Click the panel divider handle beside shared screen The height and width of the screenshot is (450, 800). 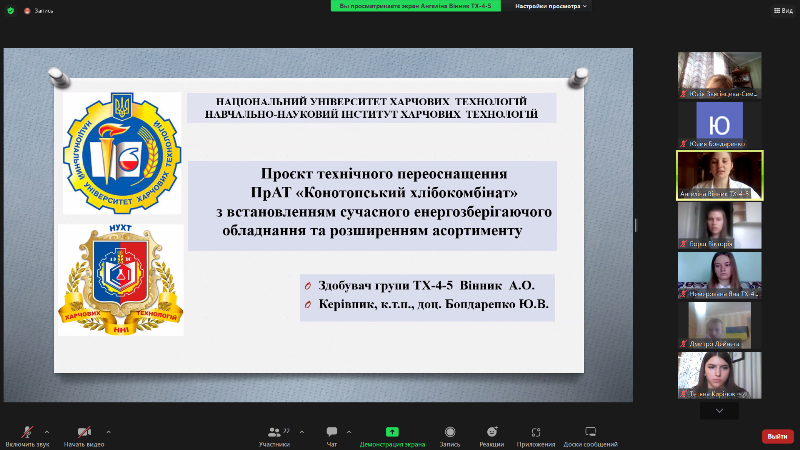636,225
